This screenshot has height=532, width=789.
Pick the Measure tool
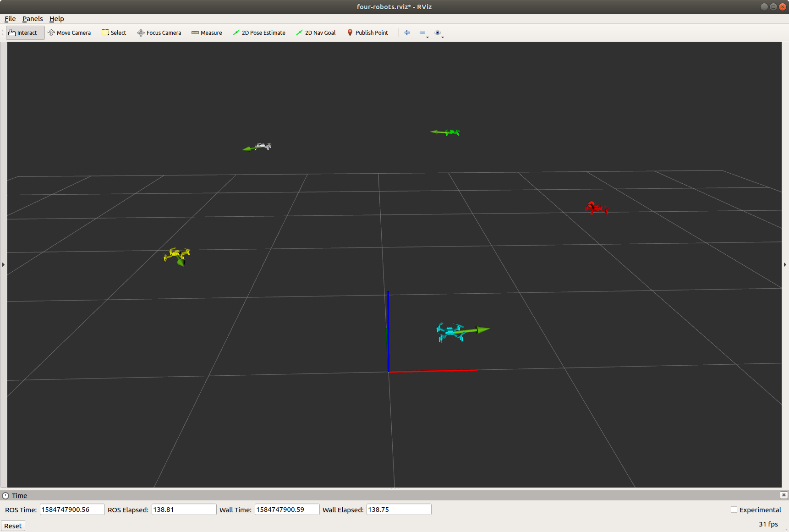click(x=207, y=33)
